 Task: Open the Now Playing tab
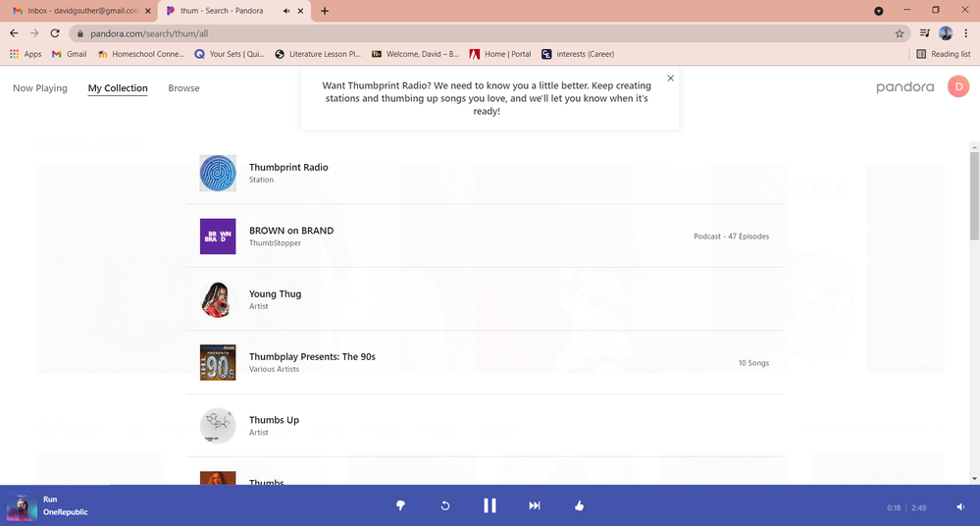tap(40, 88)
